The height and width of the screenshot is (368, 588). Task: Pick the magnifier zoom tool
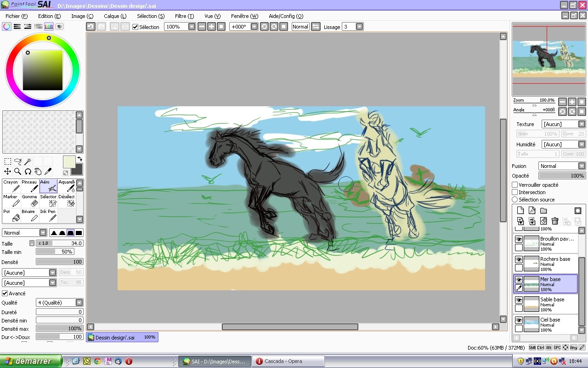click(x=18, y=172)
